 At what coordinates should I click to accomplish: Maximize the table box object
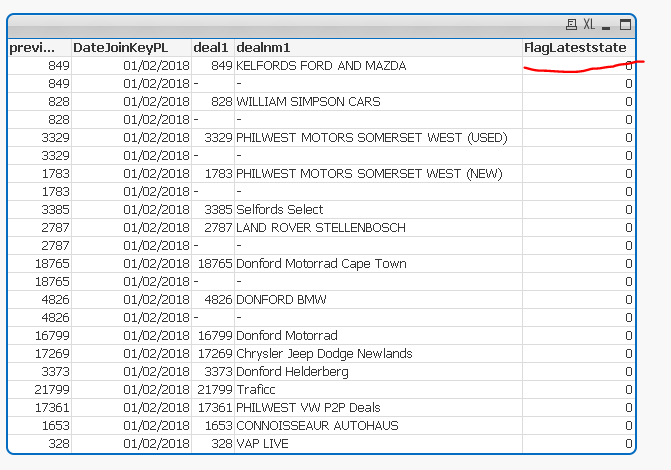pos(625,25)
